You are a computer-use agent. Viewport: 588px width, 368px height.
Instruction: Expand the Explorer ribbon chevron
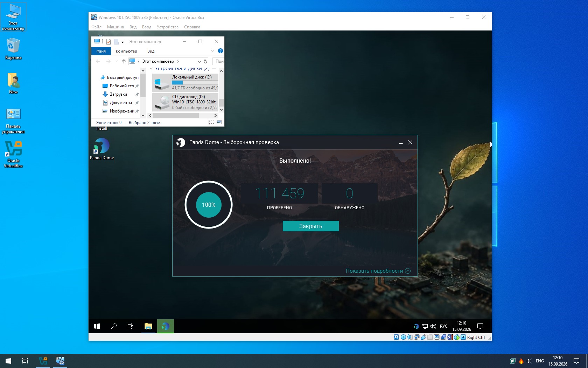[x=213, y=51]
